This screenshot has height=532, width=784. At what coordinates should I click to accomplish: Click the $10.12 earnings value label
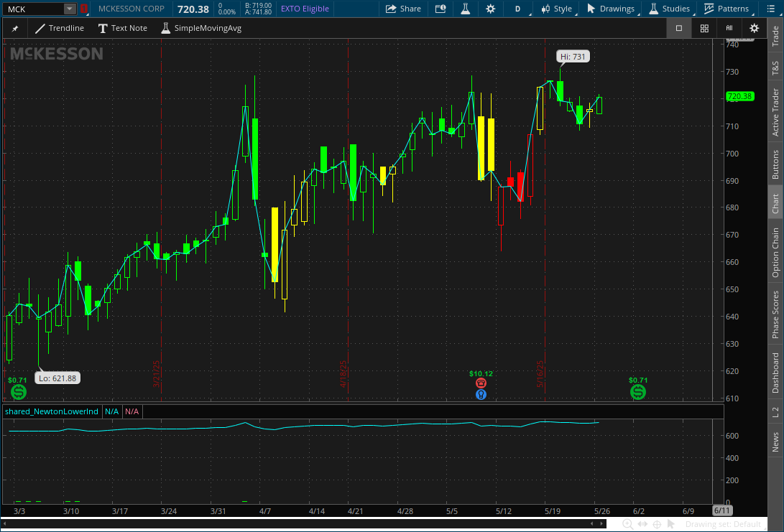click(x=481, y=373)
